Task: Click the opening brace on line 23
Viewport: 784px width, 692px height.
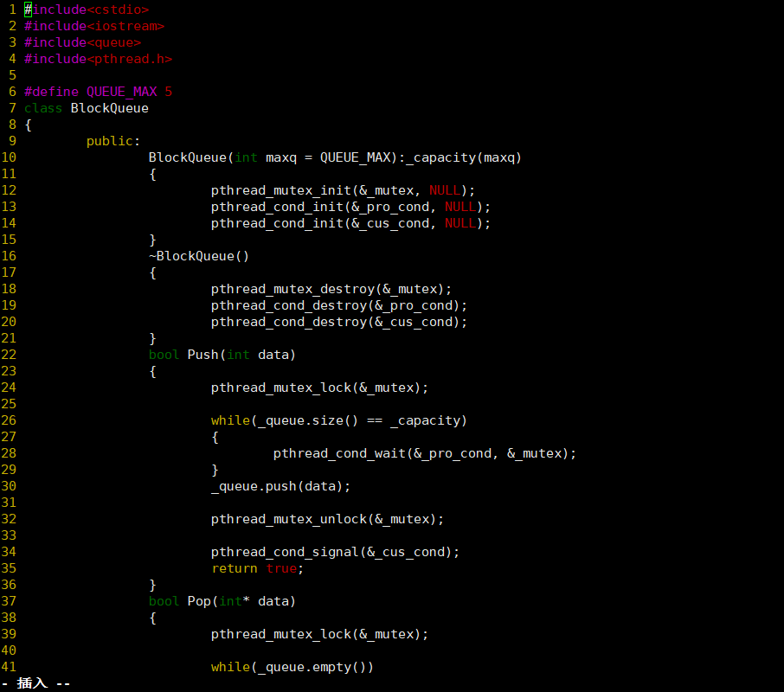Action: (152, 371)
